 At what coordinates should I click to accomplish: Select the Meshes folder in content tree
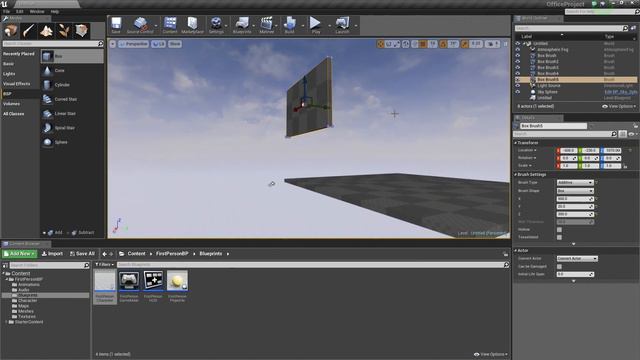point(26,311)
